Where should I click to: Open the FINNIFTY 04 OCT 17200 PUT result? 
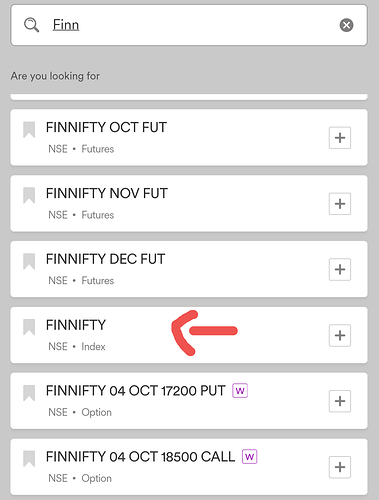point(189,401)
